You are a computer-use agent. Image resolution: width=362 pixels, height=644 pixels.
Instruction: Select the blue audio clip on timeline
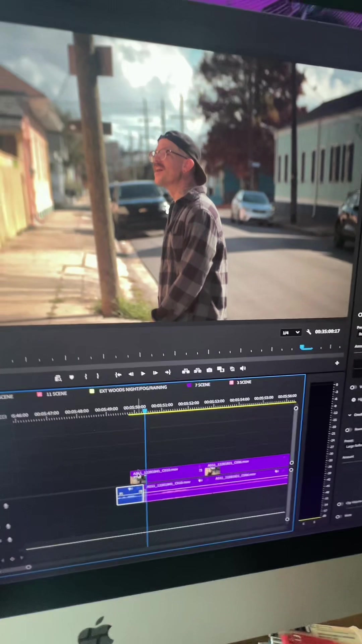(130, 495)
